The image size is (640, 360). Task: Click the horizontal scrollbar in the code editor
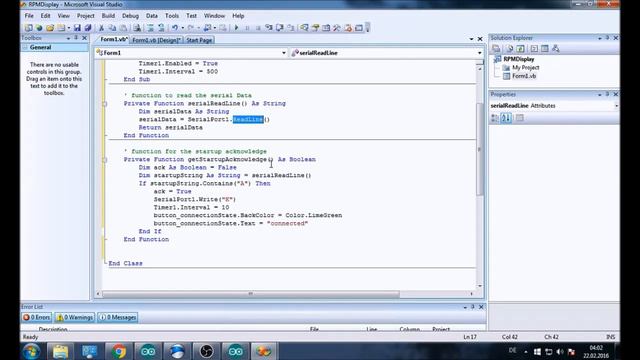[251, 293]
